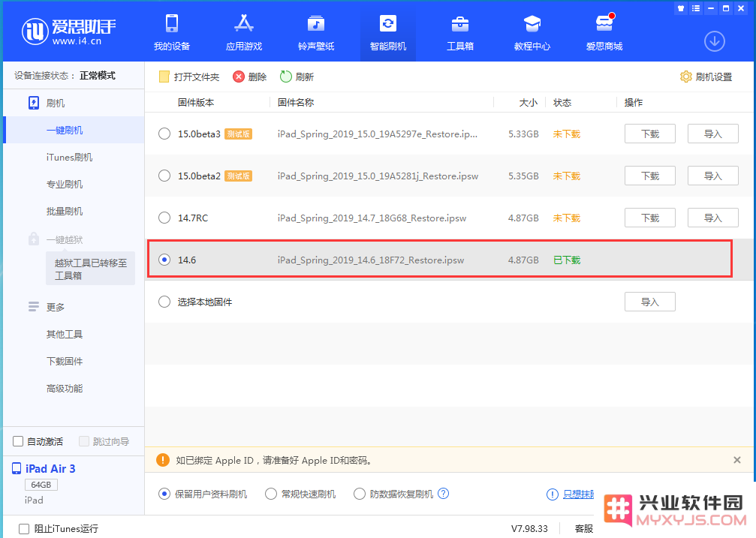Open 应用游戏 apps section
The image size is (756, 538).
(244, 33)
